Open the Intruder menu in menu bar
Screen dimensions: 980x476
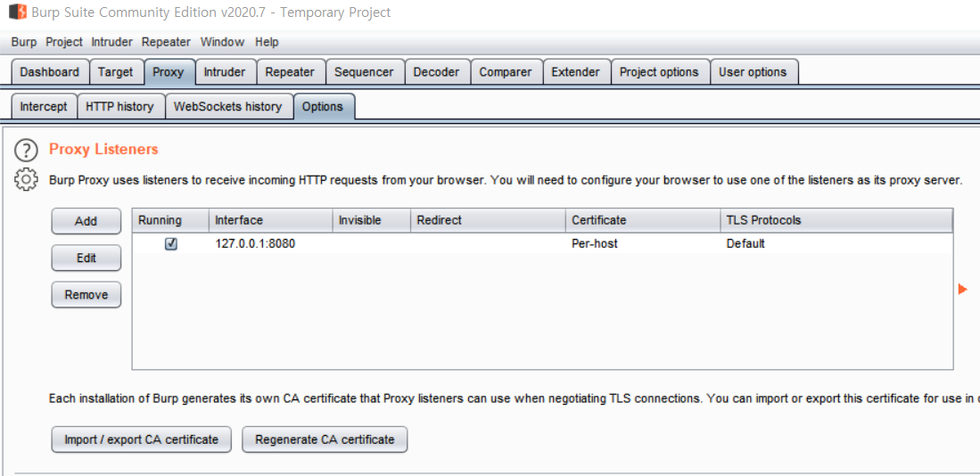pyautogui.click(x=111, y=42)
